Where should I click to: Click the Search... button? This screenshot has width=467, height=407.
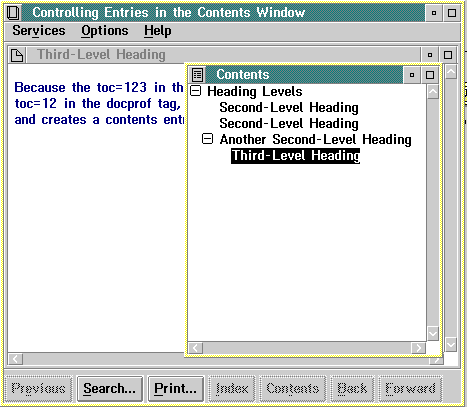point(110,389)
